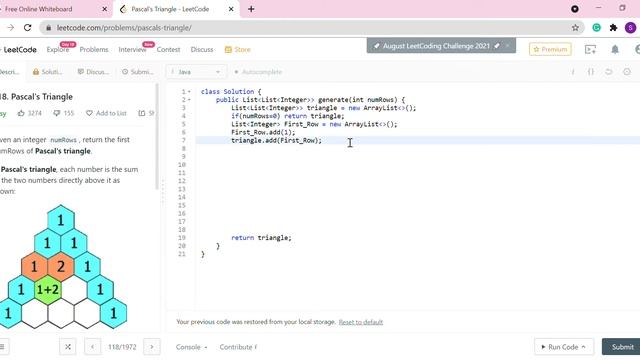Screen dimensions: 640x360
Task: Open the Problems menu item
Action: [x=94, y=49]
